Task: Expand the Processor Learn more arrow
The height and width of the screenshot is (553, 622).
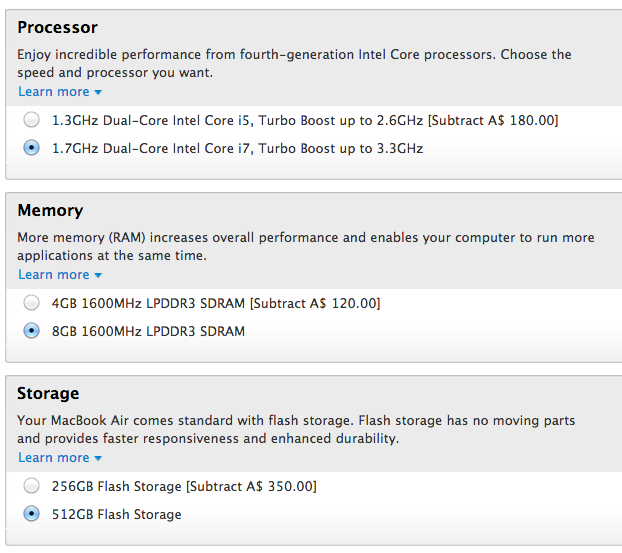Action: [98, 93]
